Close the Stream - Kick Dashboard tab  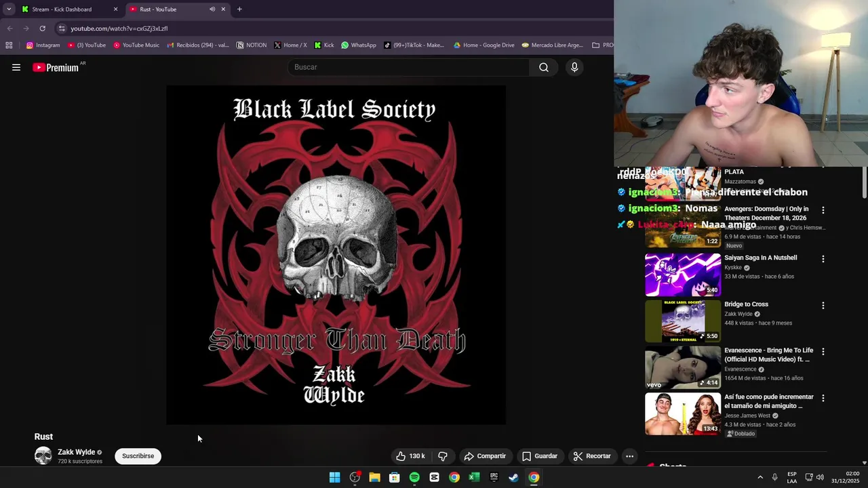pos(115,9)
